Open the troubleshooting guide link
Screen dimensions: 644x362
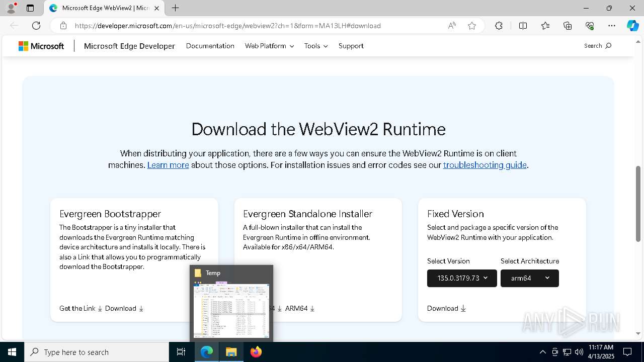485,165
